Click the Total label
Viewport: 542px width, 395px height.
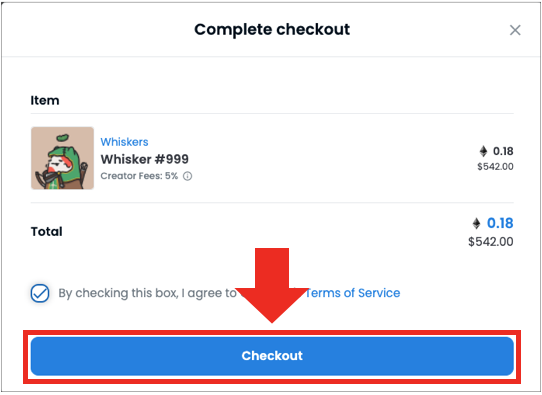point(47,232)
